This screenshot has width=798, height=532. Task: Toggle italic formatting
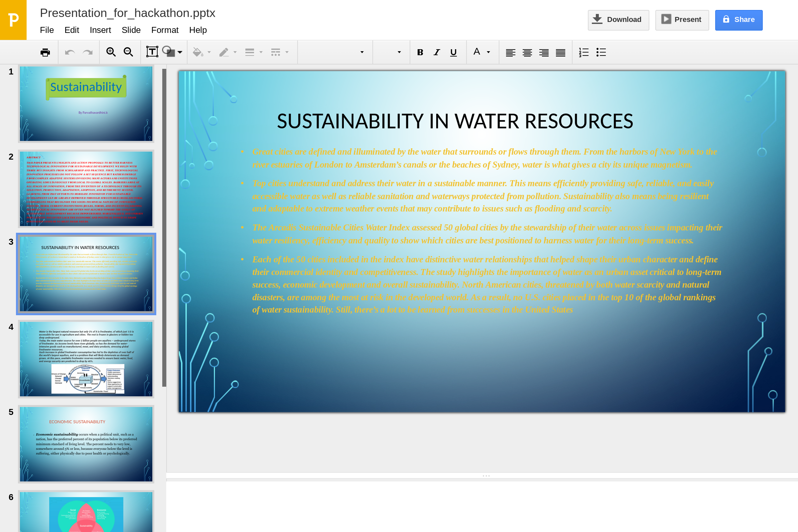click(437, 52)
